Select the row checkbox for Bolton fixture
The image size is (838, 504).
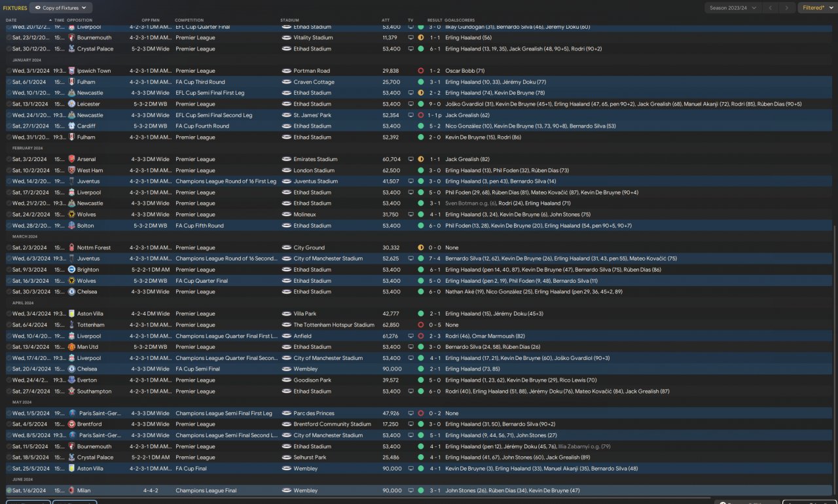click(x=9, y=226)
